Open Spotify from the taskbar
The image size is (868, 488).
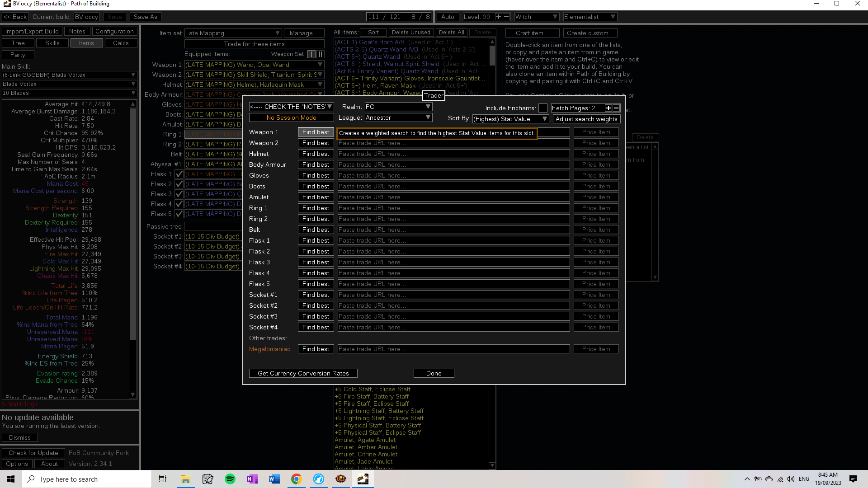click(230, 479)
